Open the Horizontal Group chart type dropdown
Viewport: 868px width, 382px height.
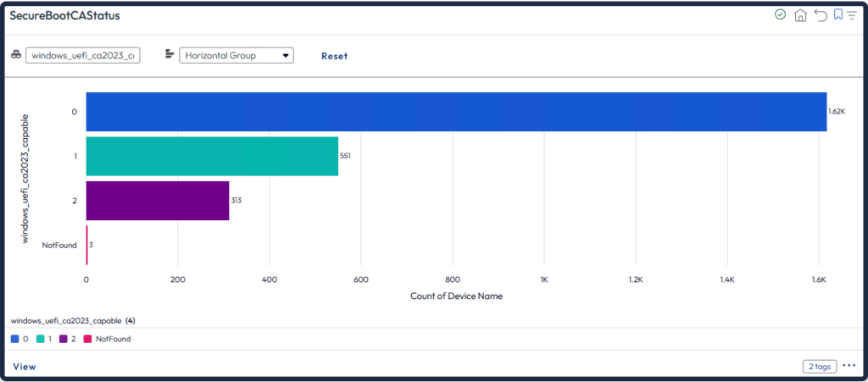coord(236,56)
